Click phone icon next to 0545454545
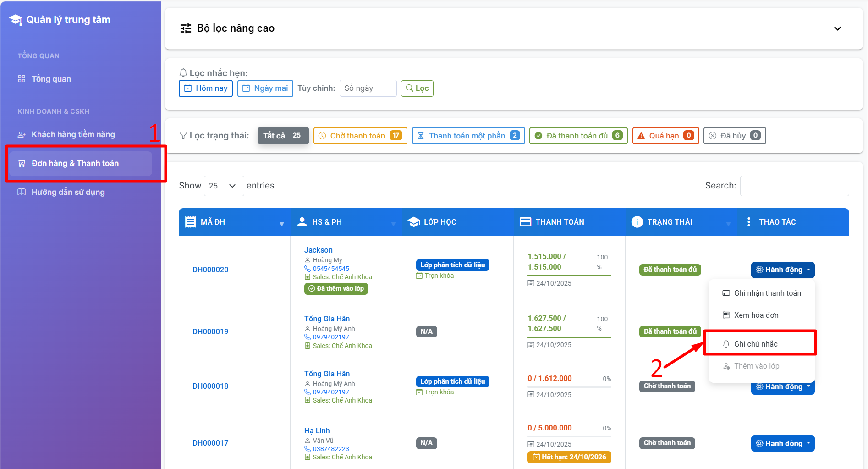 coord(308,269)
